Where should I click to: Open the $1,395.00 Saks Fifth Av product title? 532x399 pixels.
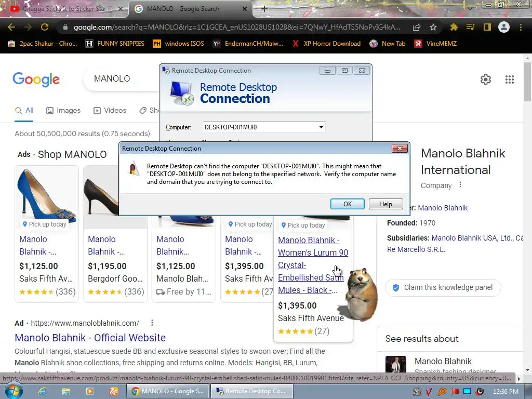coord(243,245)
